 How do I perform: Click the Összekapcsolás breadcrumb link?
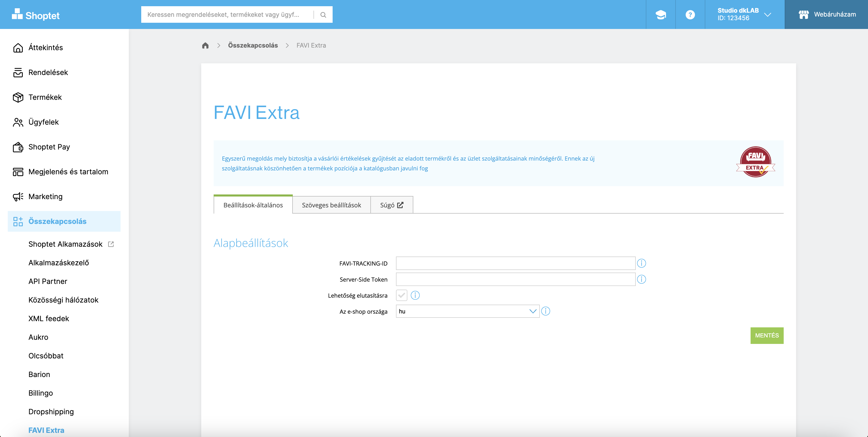253,46
